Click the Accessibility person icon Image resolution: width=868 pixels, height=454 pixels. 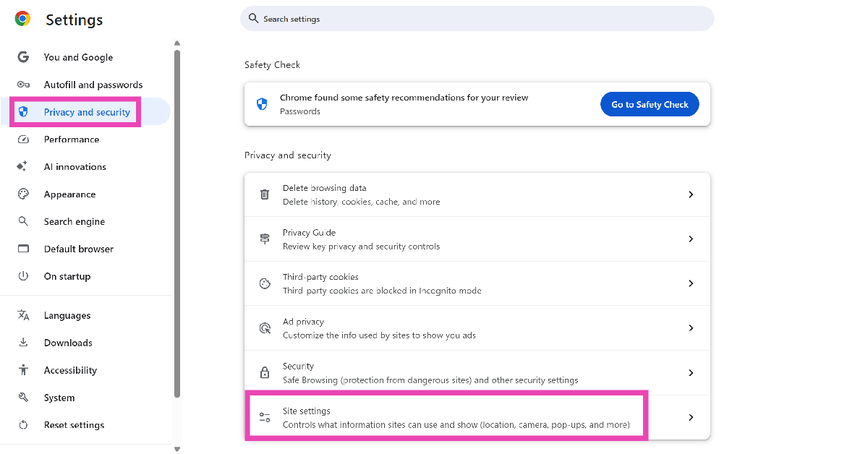[23, 370]
